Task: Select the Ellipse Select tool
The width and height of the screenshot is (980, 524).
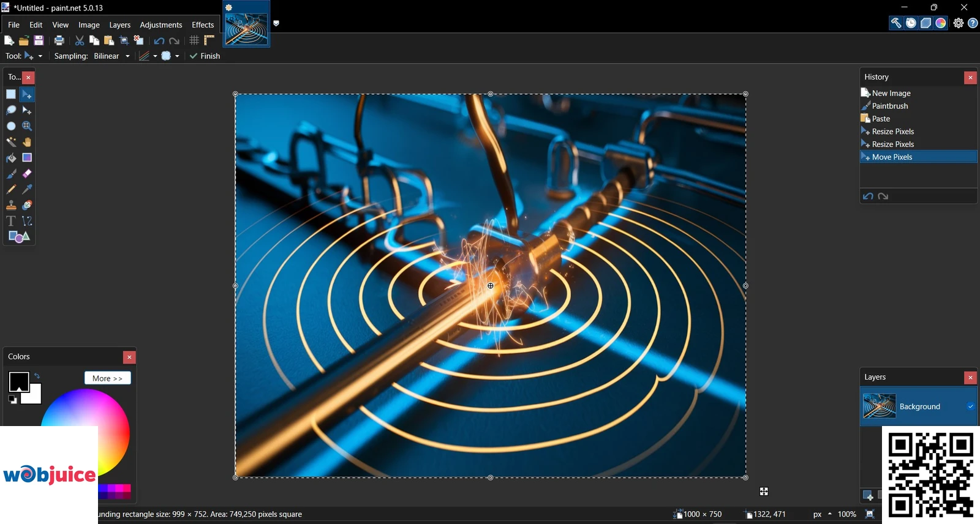Action: 11,126
